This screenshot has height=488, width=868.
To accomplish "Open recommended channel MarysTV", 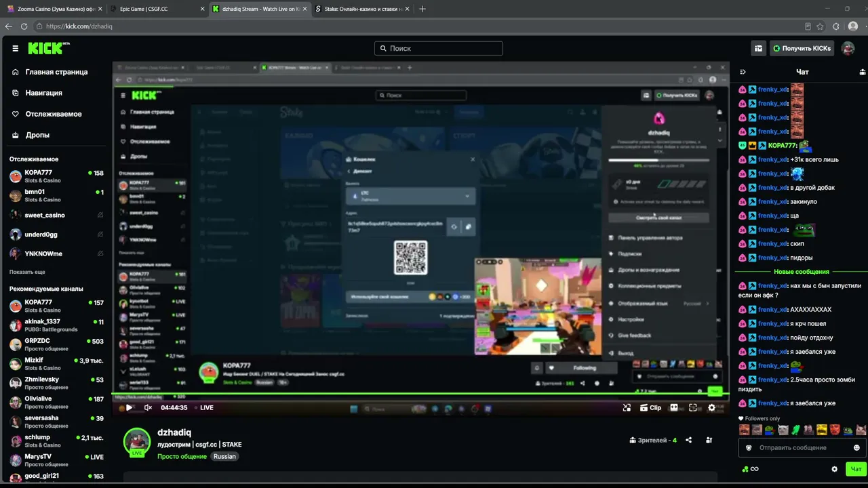I will click(x=56, y=460).
